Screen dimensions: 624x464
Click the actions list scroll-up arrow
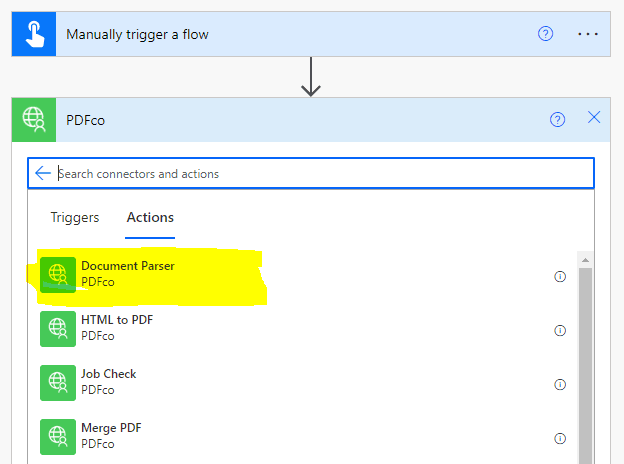pos(585,260)
